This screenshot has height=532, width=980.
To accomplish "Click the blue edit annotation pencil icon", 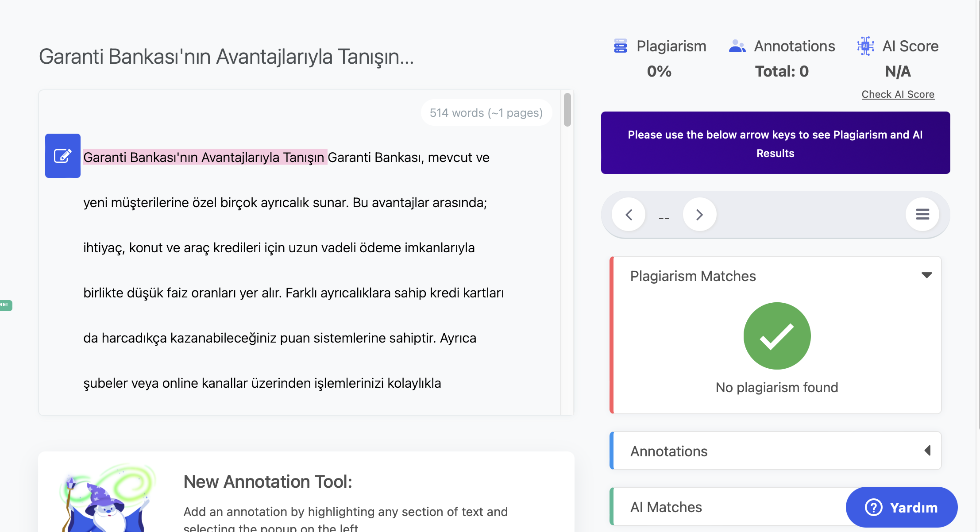I will tap(62, 156).
